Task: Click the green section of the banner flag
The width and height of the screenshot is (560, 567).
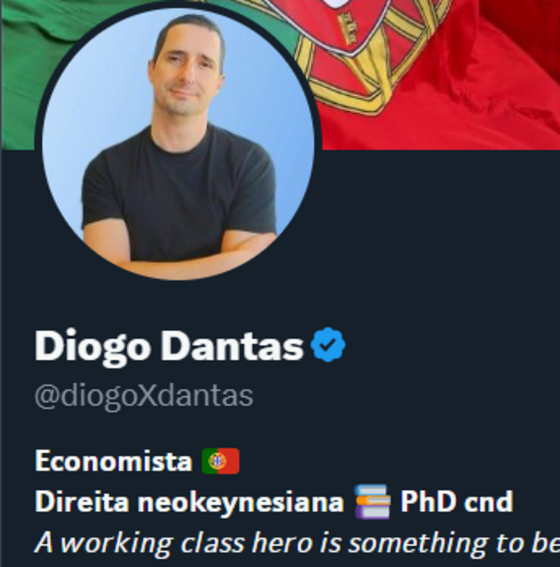Action: point(22,72)
